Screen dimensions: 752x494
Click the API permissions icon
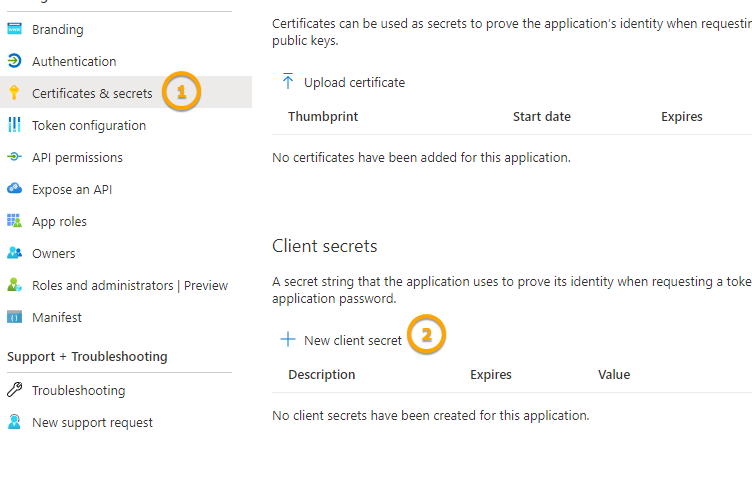(x=14, y=158)
